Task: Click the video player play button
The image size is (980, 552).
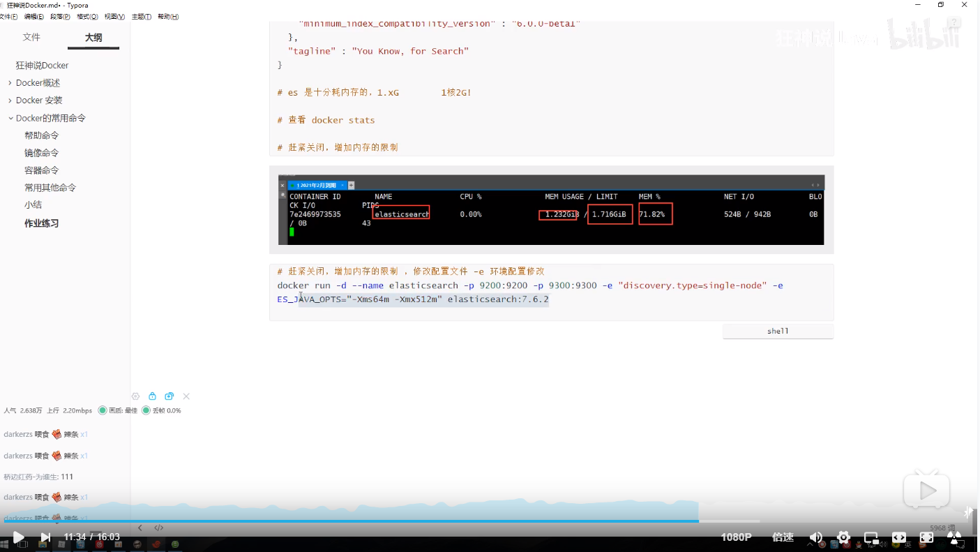Action: (18, 537)
